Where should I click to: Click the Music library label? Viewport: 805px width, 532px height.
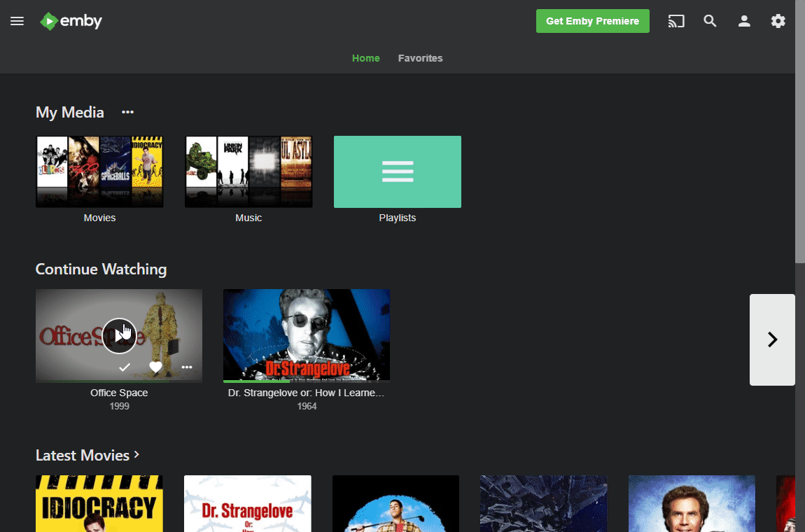[x=248, y=218]
